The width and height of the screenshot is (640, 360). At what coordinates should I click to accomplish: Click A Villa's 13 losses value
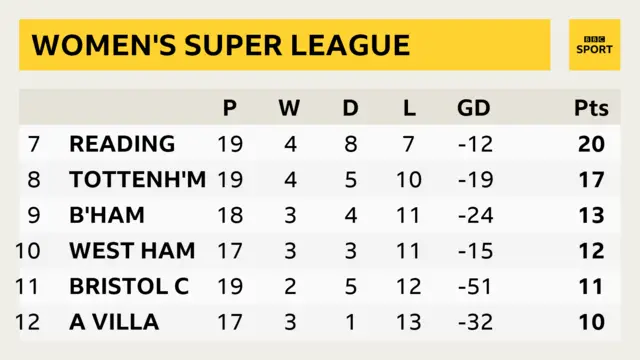(409, 322)
